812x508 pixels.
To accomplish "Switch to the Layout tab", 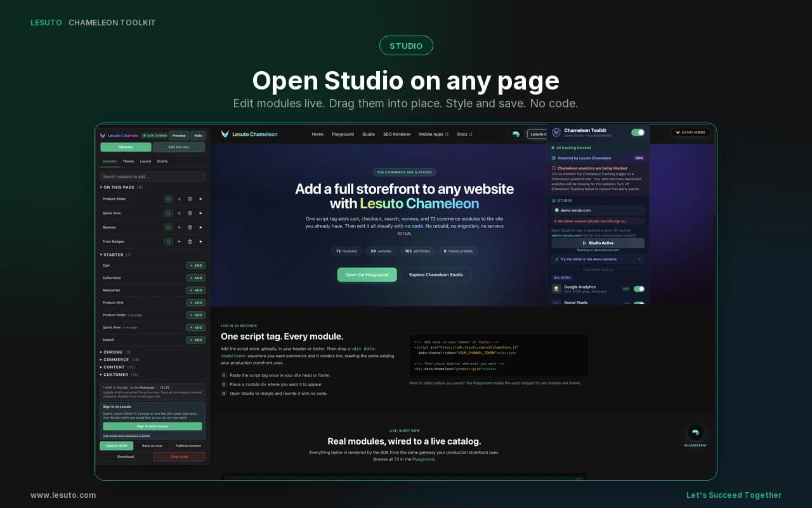I will tap(146, 161).
